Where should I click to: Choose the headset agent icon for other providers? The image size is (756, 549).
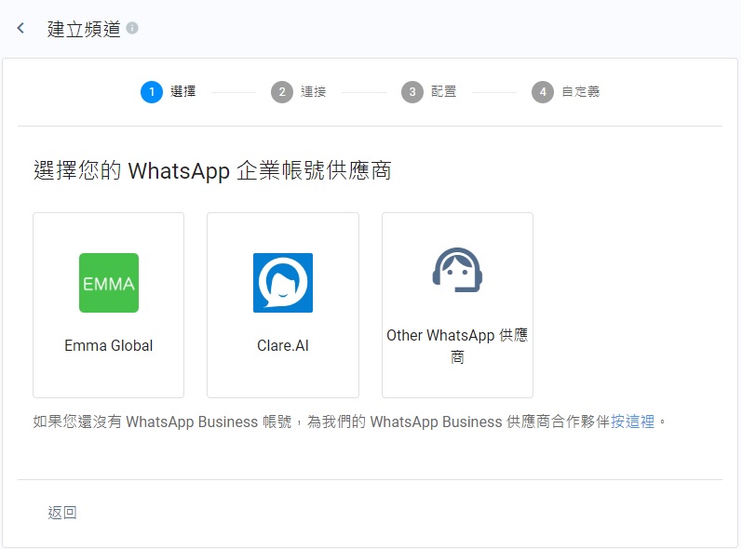(457, 270)
